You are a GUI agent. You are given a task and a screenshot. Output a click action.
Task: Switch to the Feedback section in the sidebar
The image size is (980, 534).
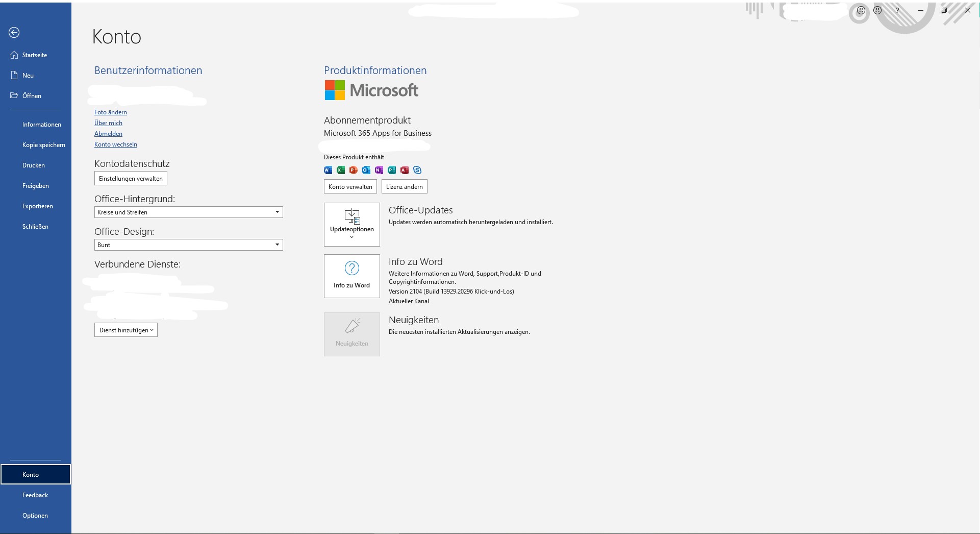pyautogui.click(x=35, y=495)
